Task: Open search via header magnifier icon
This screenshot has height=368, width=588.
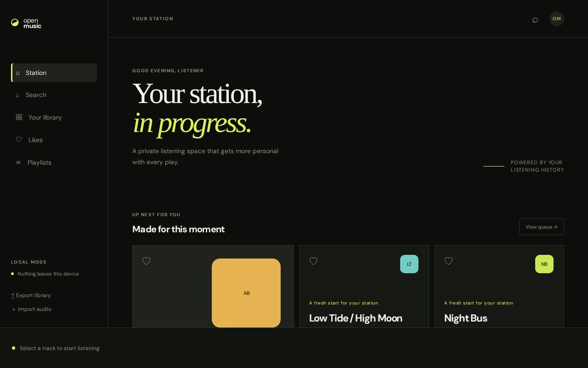Action: [535, 20]
